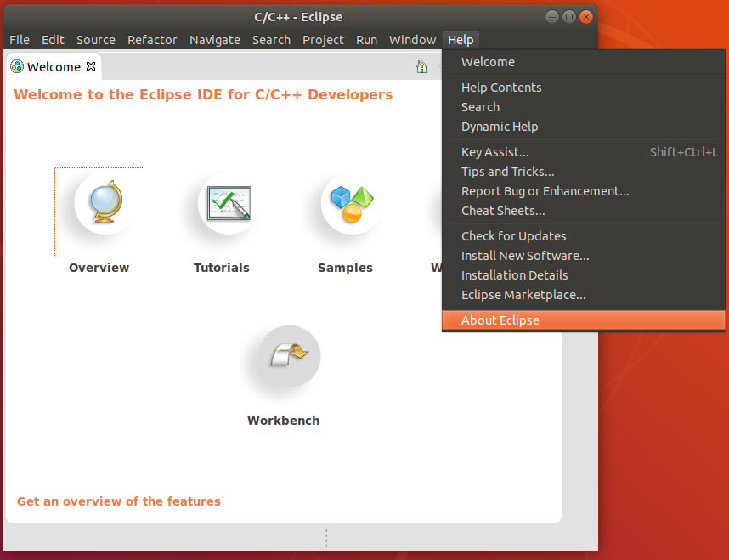Open Key Assist from Help menu
Image resolution: width=729 pixels, height=560 pixels.
[x=584, y=152]
